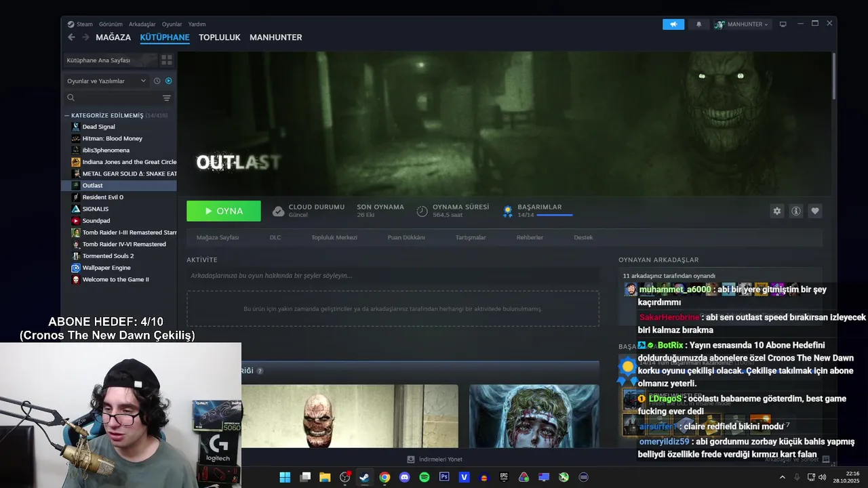Open Google Chrome from the taskbar
The height and width of the screenshot is (488, 868).
(384, 477)
